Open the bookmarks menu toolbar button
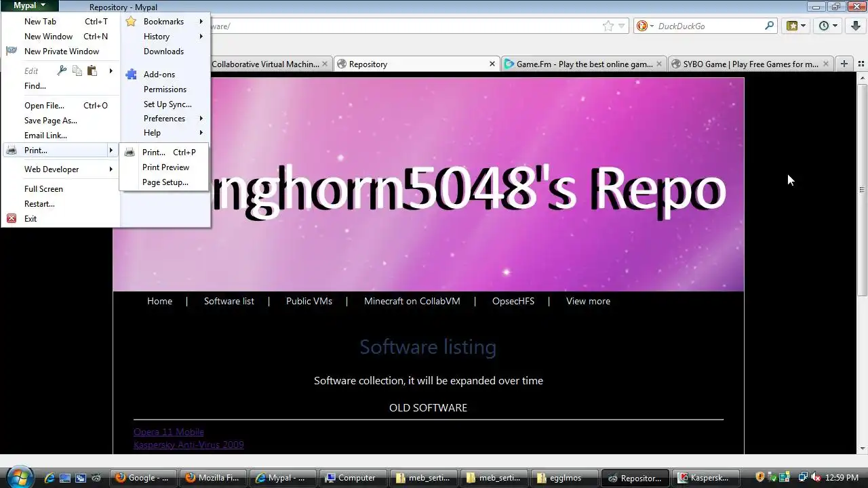This screenshot has width=868, height=488. click(x=796, y=26)
